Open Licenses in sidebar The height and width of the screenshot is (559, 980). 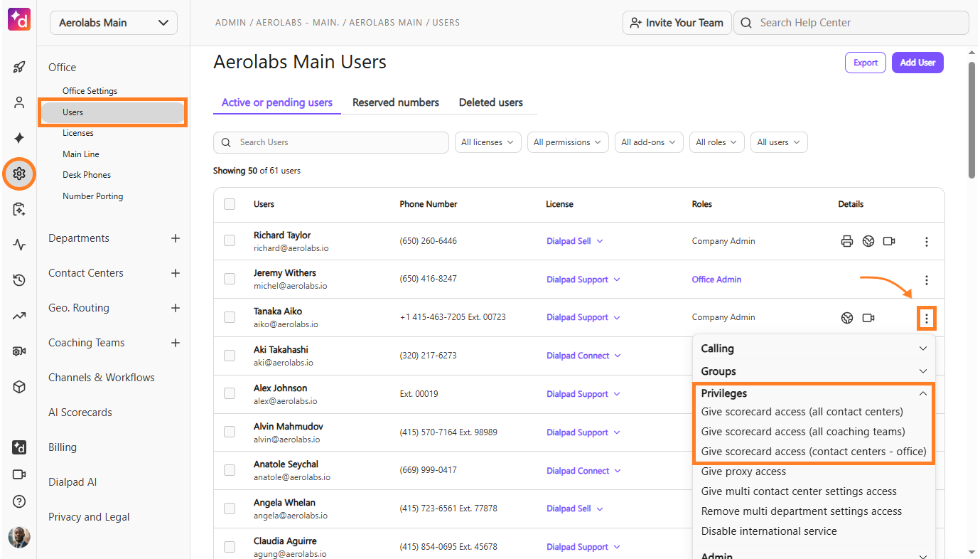78,133
